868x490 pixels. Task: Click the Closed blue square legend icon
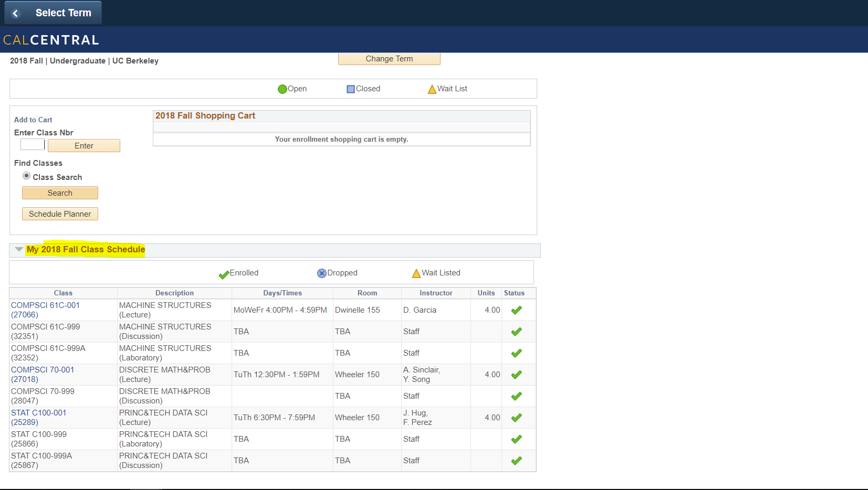[351, 89]
